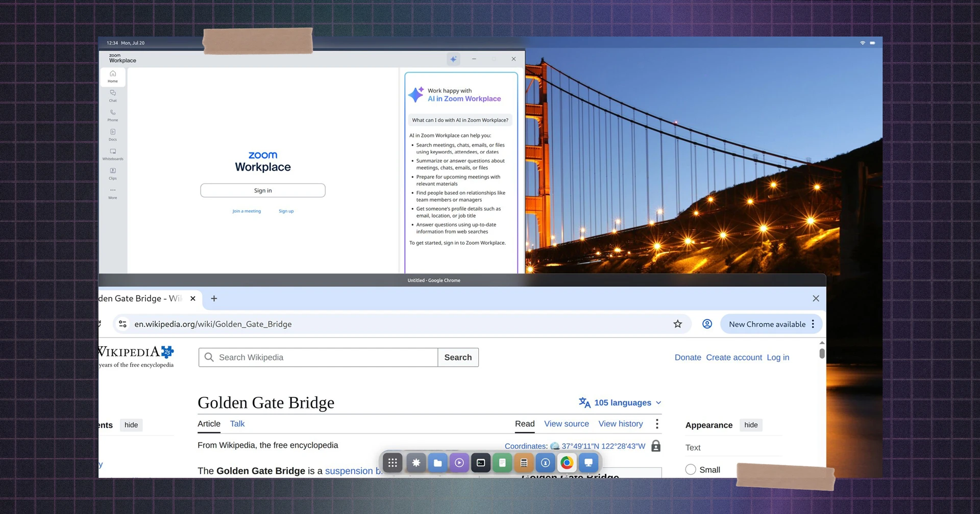The height and width of the screenshot is (514, 980).
Task: Switch to the Article tab
Action: pyautogui.click(x=209, y=424)
